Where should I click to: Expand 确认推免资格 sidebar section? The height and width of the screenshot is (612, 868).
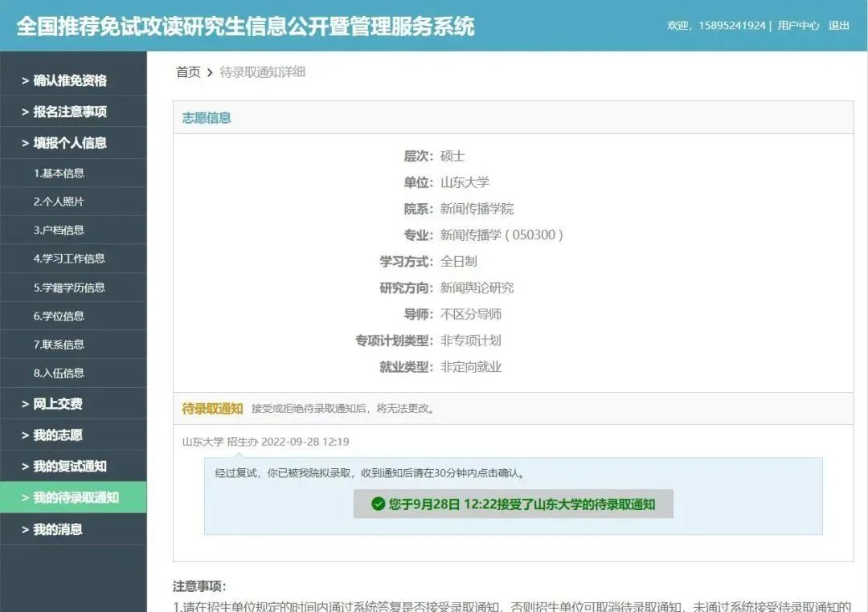tap(69, 80)
